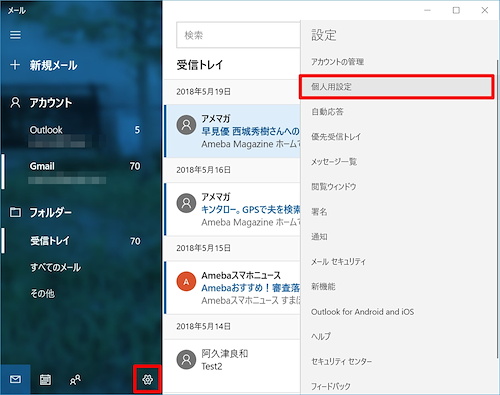This screenshot has width=500, height=395.
Task: Open the People contacts icon
Action: coord(75,379)
